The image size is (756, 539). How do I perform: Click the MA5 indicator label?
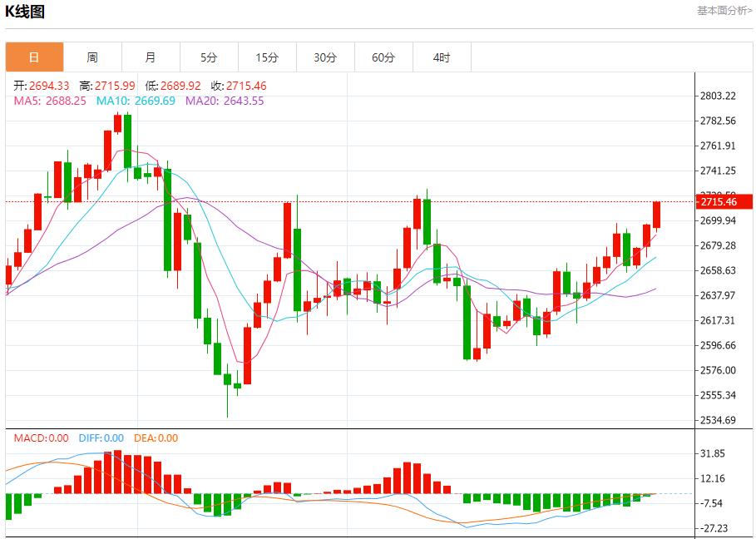click(49, 101)
